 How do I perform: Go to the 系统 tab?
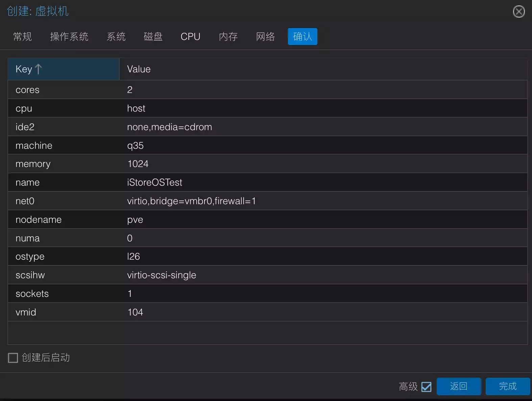point(116,37)
